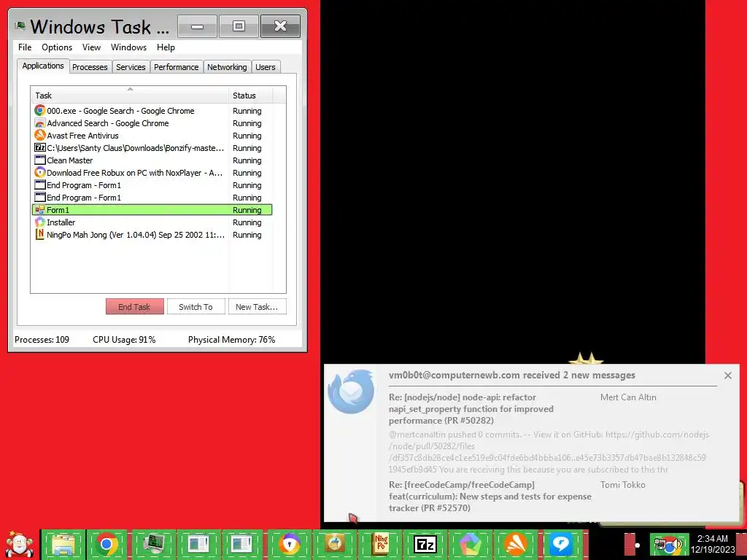Open the 7-Zip taskbar icon
The width and height of the screenshot is (747, 560).
pos(425,544)
